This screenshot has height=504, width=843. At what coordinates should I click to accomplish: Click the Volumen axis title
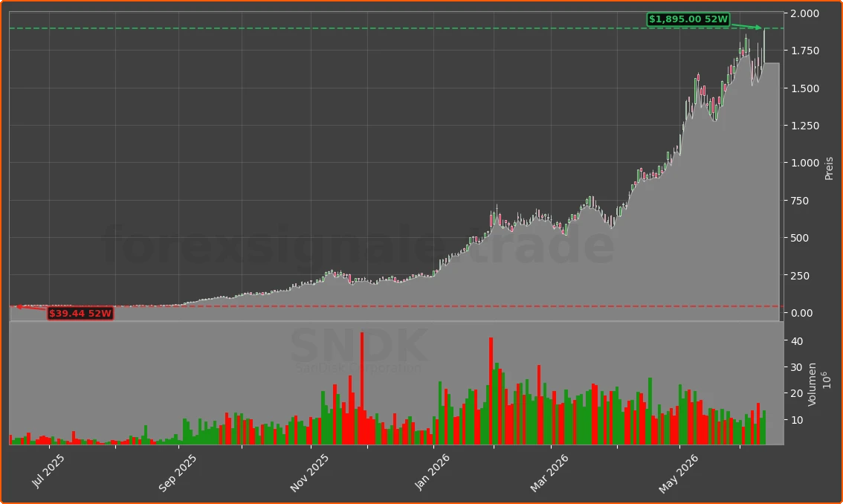click(x=812, y=384)
